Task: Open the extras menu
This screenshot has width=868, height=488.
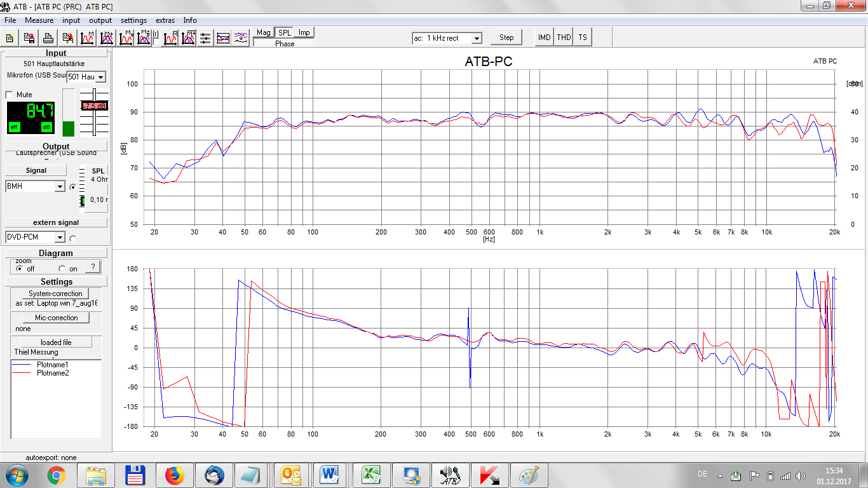Action: pyautogui.click(x=165, y=20)
